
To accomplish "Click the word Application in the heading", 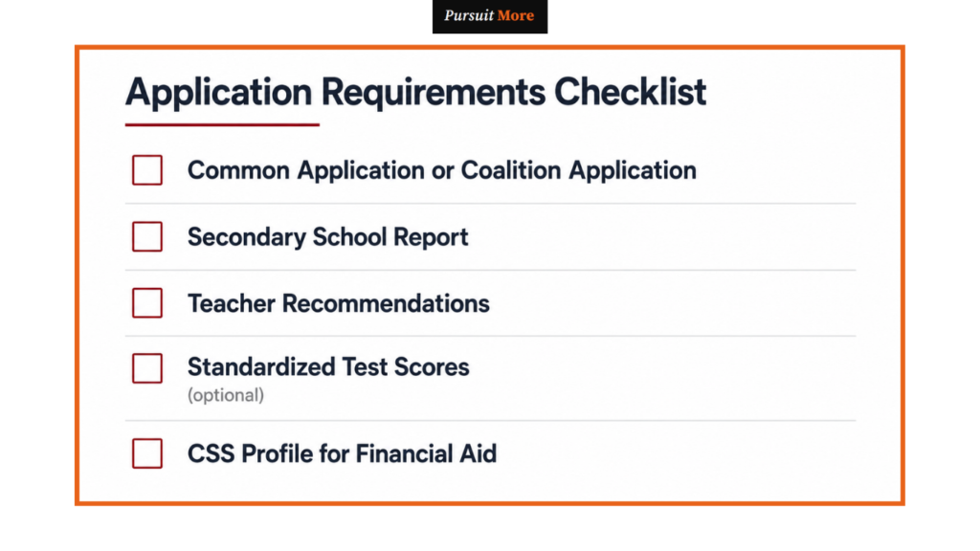I will (219, 93).
